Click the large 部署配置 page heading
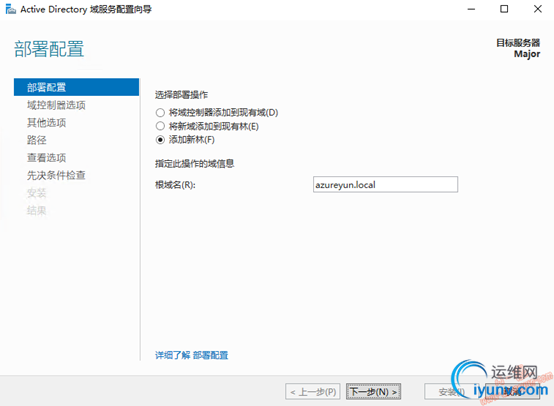554x406 pixels. tap(49, 49)
